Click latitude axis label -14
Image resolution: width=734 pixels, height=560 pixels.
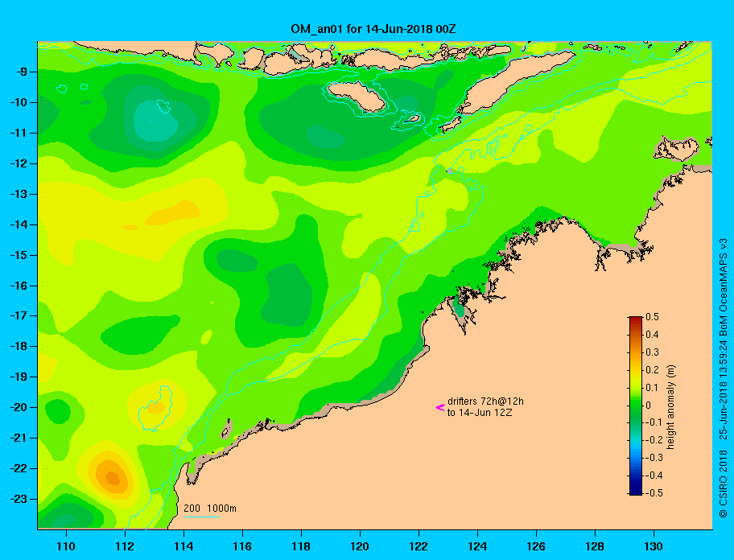coord(18,224)
